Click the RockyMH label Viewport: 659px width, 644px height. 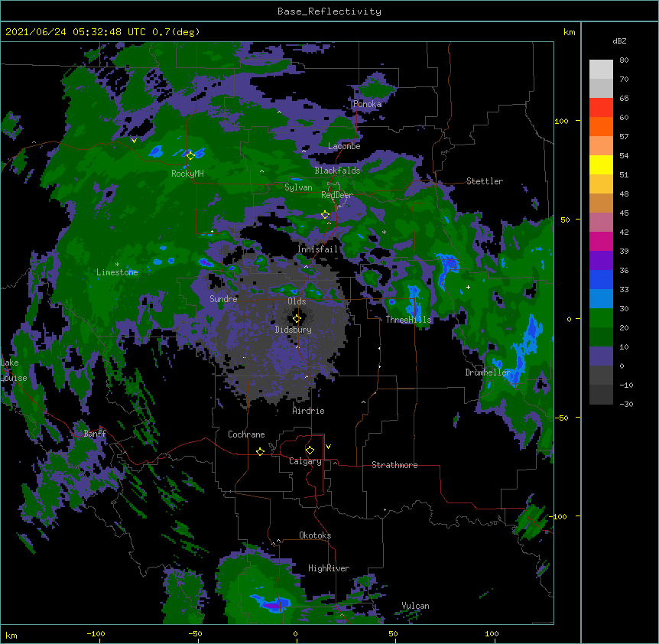click(x=187, y=174)
